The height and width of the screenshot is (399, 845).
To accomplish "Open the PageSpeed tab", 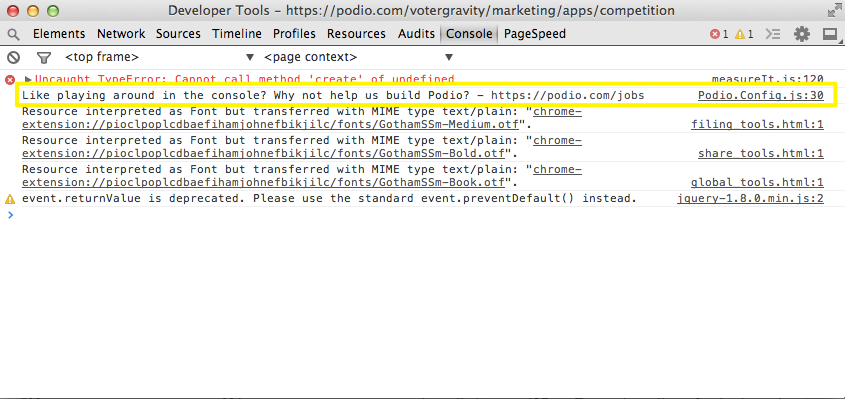I will tap(535, 34).
